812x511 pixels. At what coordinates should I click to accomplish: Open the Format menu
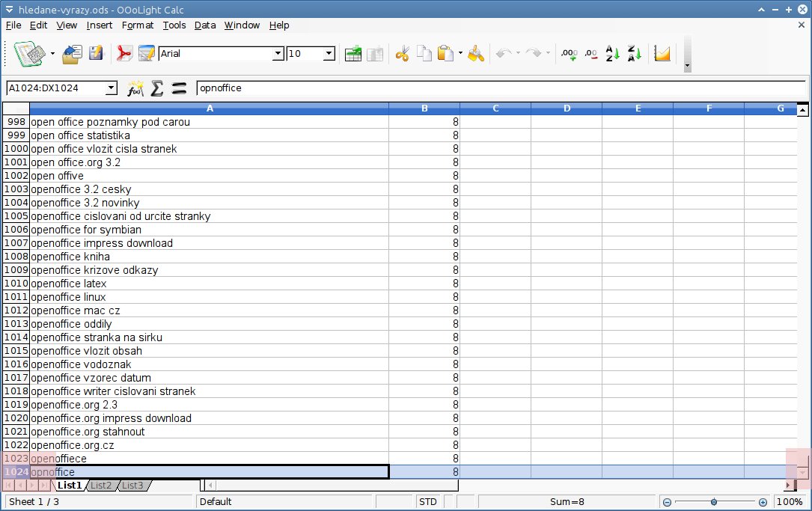[138, 25]
